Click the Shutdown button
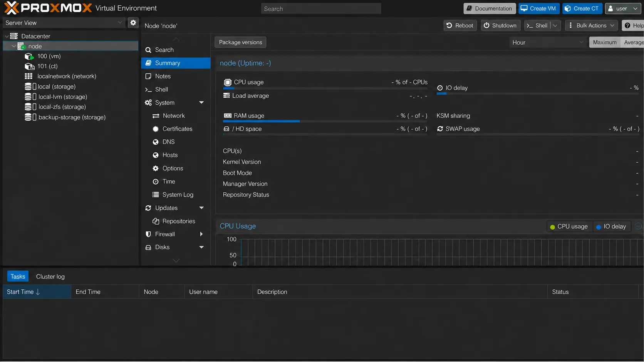Image resolution: width=644 pixels, height=362 pixels. coord(500,26)
